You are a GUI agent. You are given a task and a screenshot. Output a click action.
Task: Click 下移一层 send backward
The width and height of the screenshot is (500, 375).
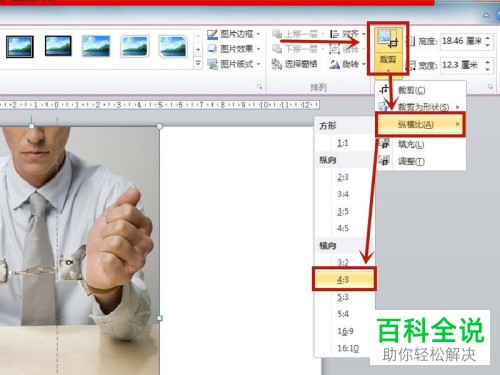pyautogui.click(x=298, y=49)
